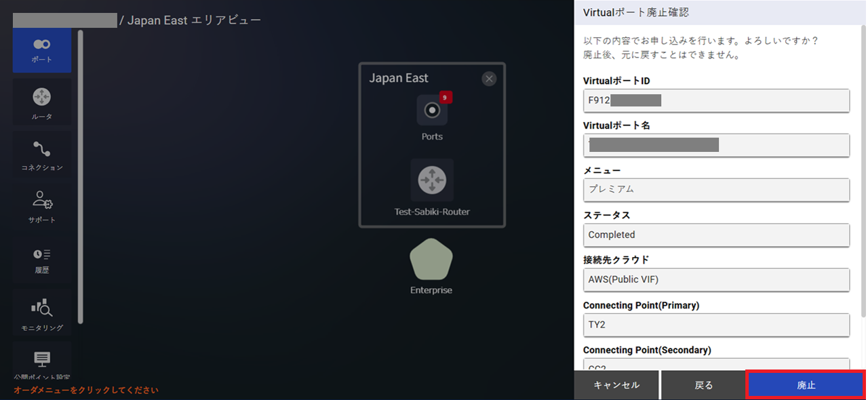Open the コネクション panel
The image size is (868, 400).
[x=41, y=155]
